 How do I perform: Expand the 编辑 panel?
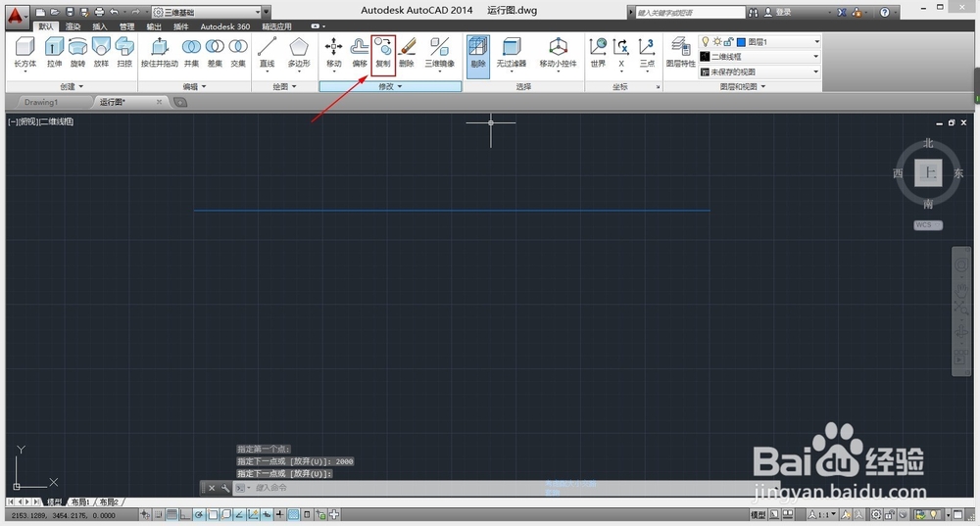pos(194,86)
